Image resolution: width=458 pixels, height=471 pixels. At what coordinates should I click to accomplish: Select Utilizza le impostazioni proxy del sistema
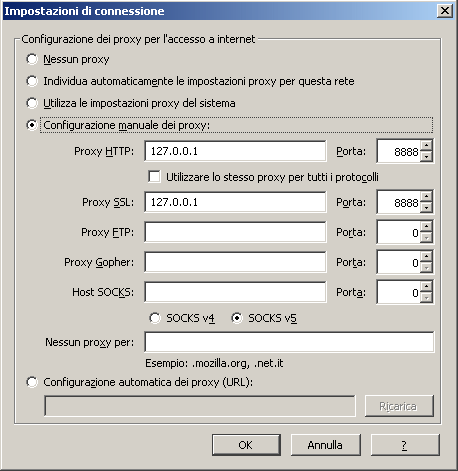click(x=32, y=103)
